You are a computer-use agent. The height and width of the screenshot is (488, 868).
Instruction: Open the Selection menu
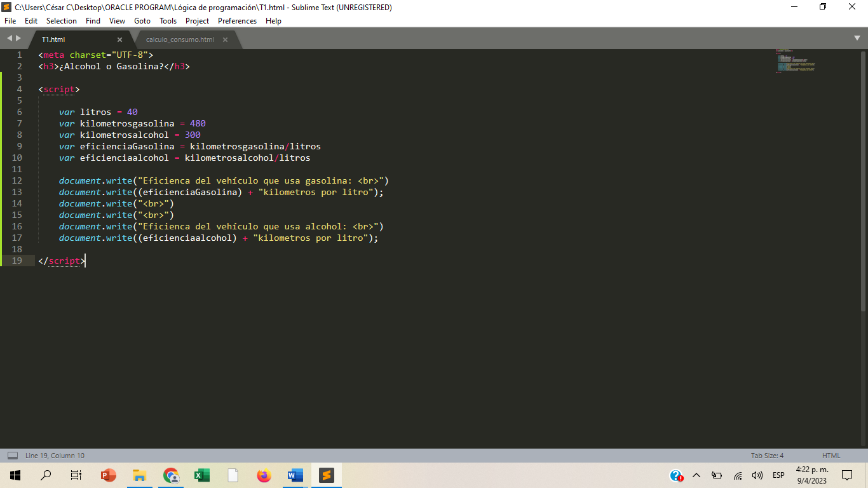[62, 21]
